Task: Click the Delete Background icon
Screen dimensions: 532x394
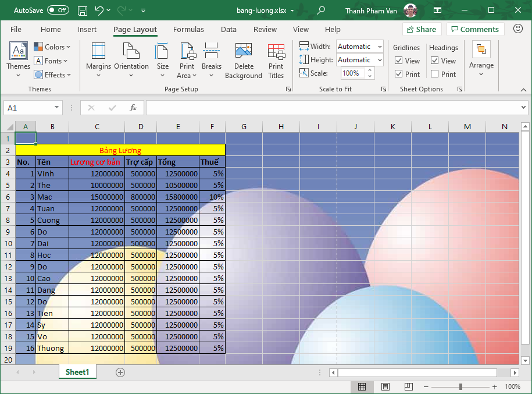Action: pos(244,51)
